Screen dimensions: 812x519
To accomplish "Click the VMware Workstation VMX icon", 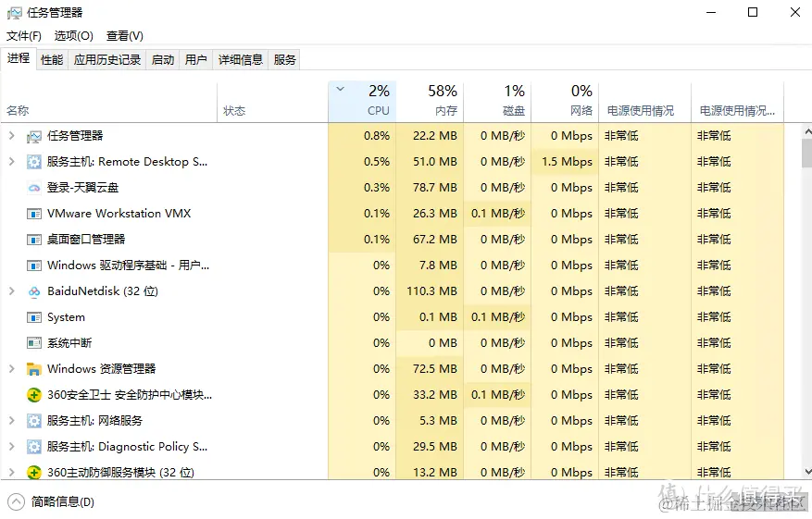I will [34, 214].
